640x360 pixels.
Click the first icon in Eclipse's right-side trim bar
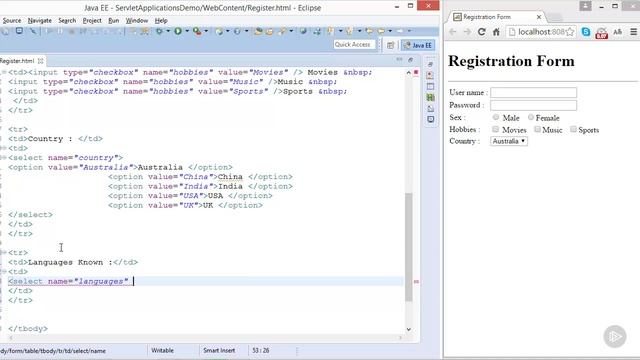[430, 64]
